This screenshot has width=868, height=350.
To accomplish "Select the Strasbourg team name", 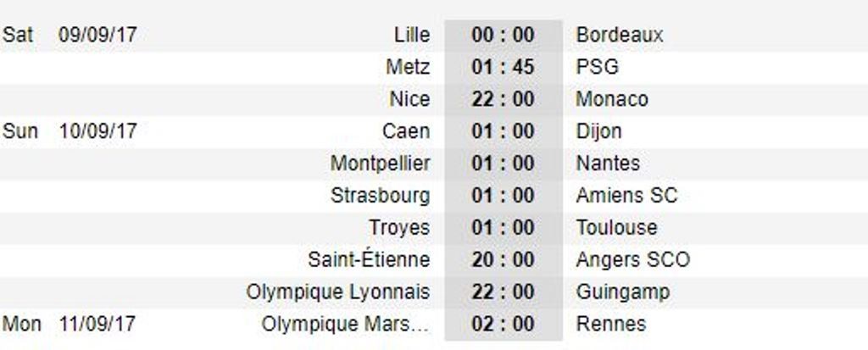I will 380,196.
